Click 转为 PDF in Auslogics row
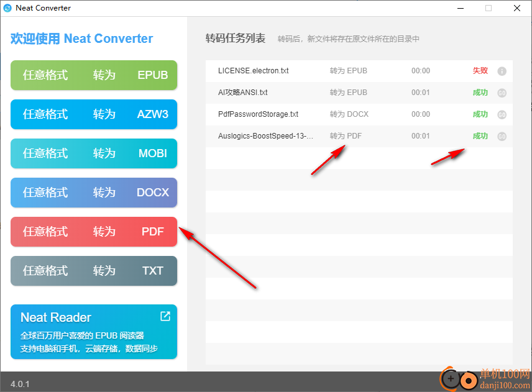The height and width of the screenshot is (392, 532). [x=346, y=136]
